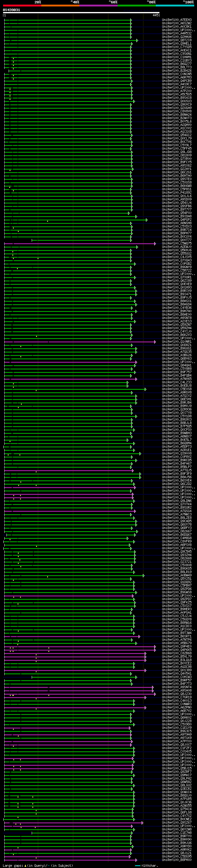Select label UniRef100_Q10NR1
The height and width of the screenshot is (868, 197).
pyautogui.click(x=177, y=342)
